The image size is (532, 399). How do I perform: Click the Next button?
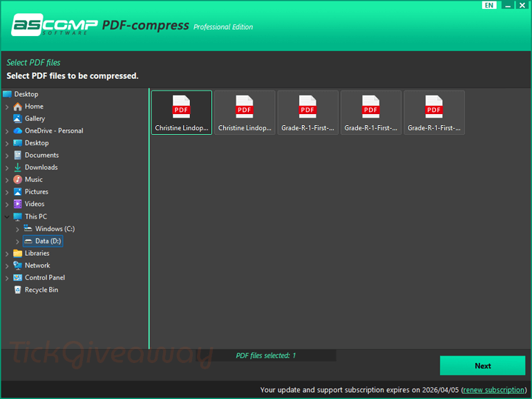[482, 366]
